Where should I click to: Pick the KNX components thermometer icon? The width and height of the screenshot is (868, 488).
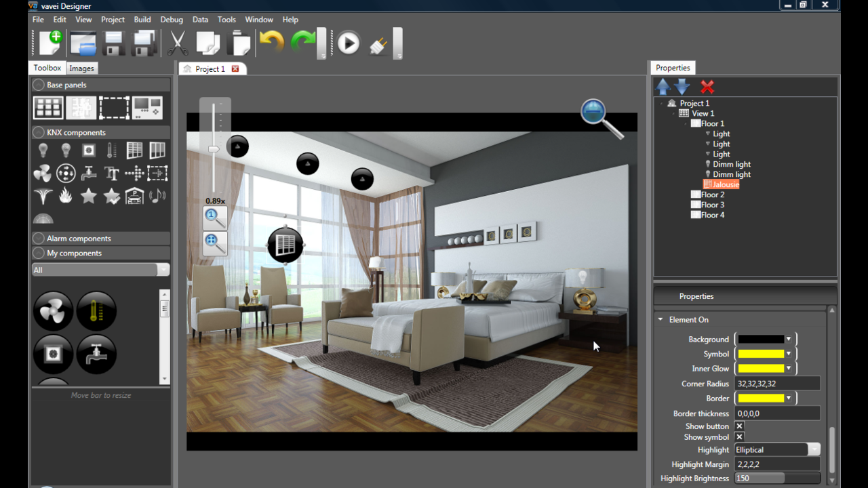[112, 150]
